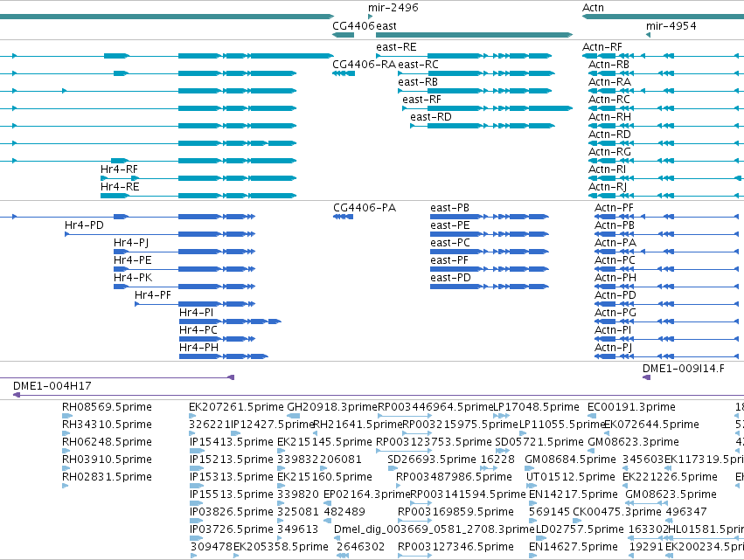Select EST RH06248.5prime
Image resolution: width=744 pixels, height=560 pixels.
(108, 442)
